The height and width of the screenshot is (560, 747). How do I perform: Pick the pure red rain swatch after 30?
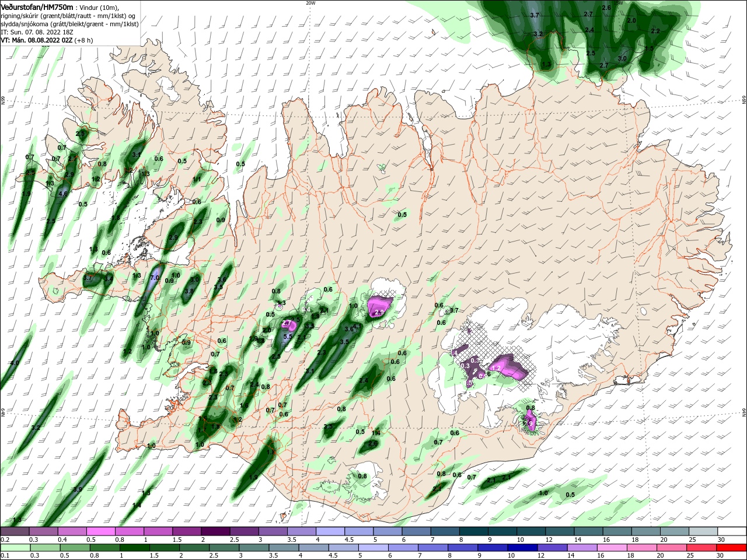point(732,548)
